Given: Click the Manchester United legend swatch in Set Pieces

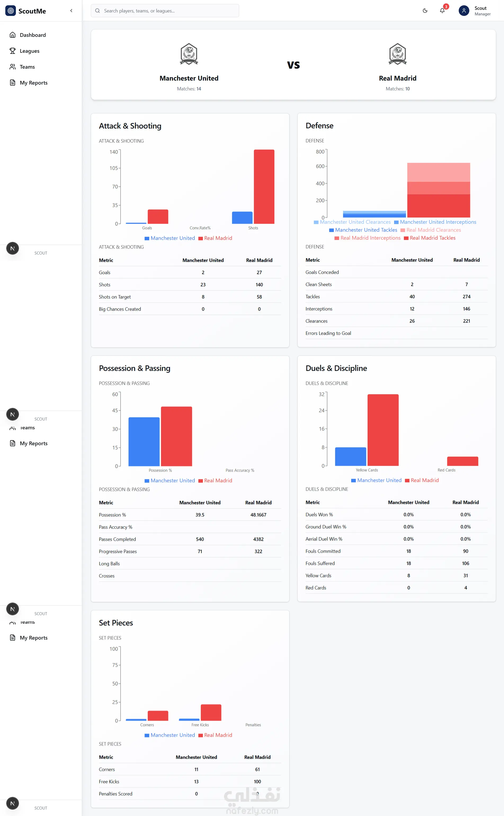Looking at the screenshot, I should [x=147, y=735].
